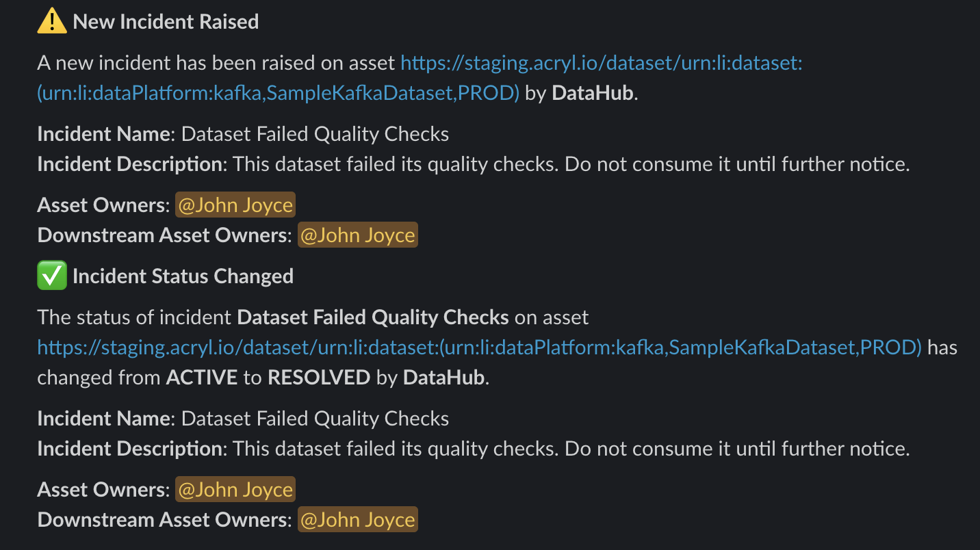Click the yellow warning triangle emoji
Screen dimensions: 980x550
(52, 22)
